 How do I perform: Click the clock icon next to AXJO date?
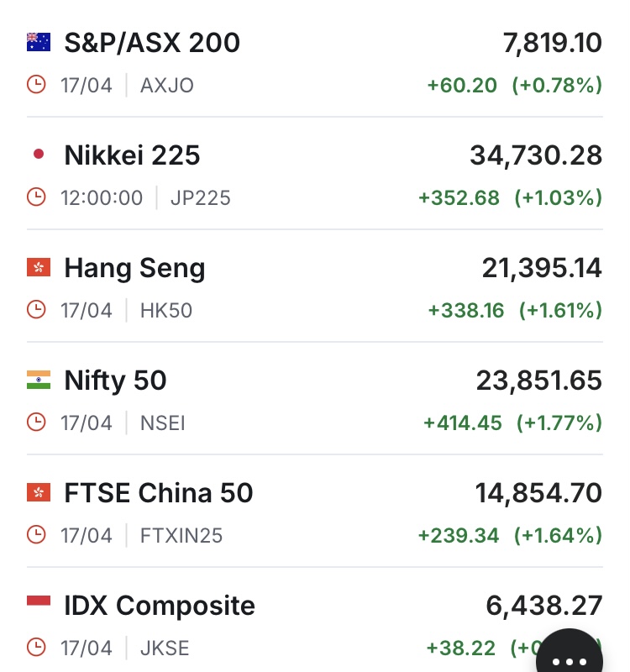(36, 85)
